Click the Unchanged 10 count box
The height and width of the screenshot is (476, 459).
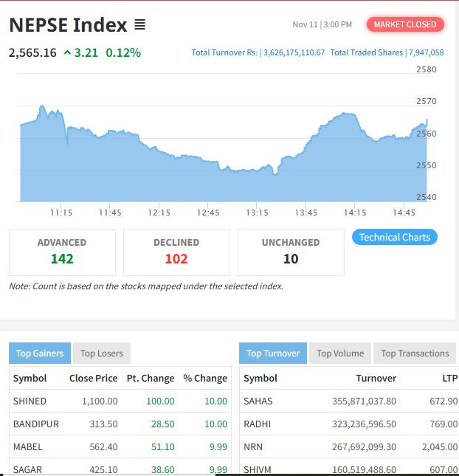[x=291, y=252]
